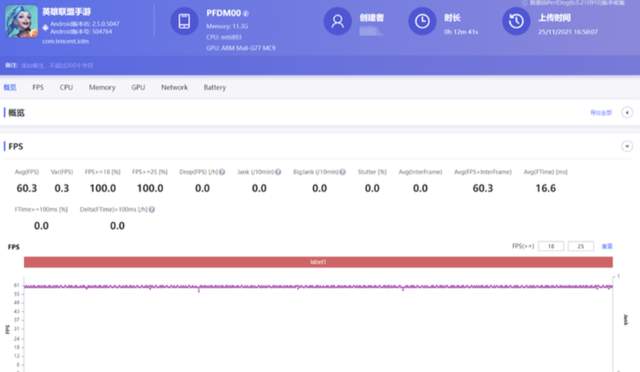Click help icon beside Delta(FTime) metric
Image resolution: width=640 pixels, height=372 pixels.
(152, 209)
